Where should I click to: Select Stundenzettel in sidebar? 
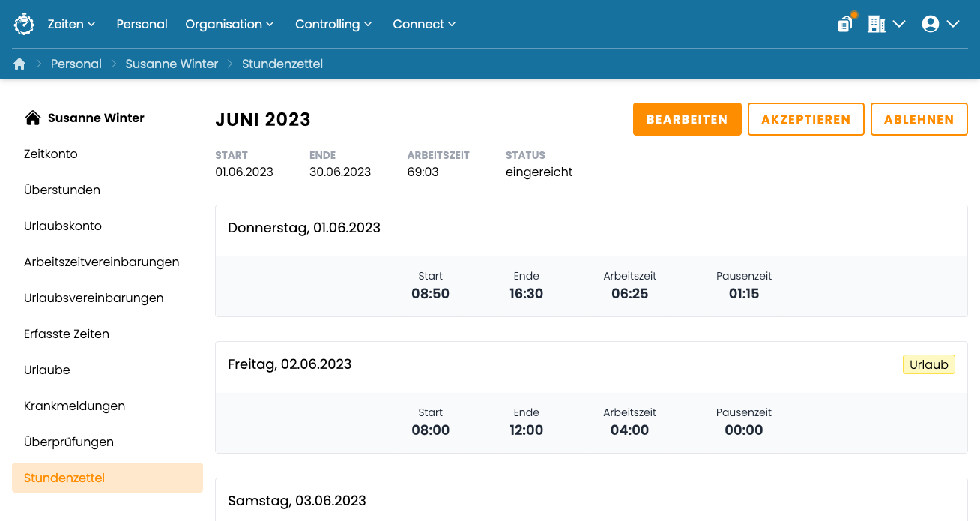107,478
